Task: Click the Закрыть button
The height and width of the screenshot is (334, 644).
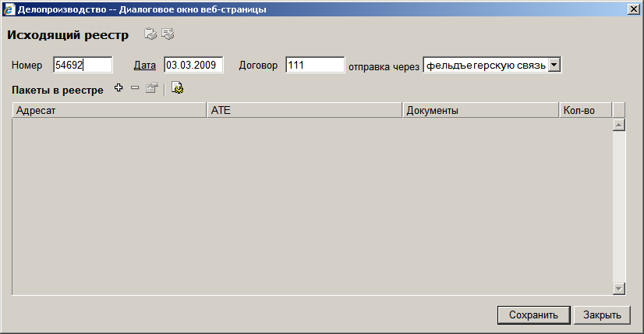Action: (x=602, y=315)
